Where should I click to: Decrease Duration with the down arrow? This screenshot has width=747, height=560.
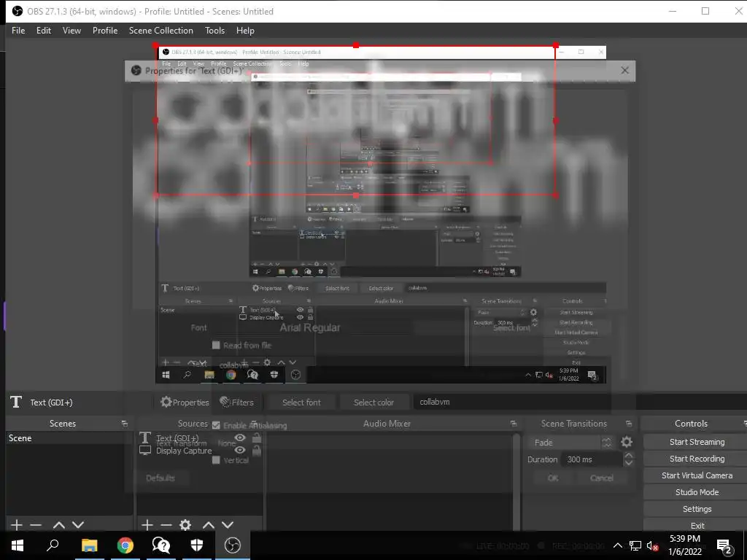coord(629,463)
